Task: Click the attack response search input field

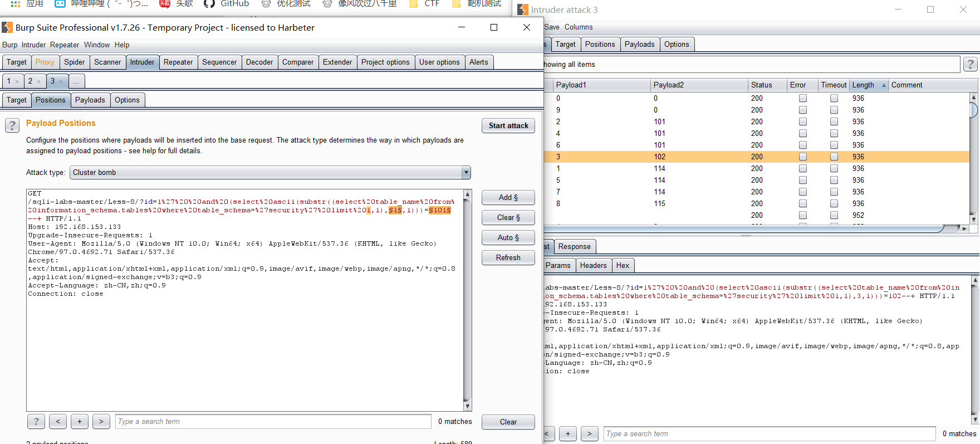Action: coord(770,433)
